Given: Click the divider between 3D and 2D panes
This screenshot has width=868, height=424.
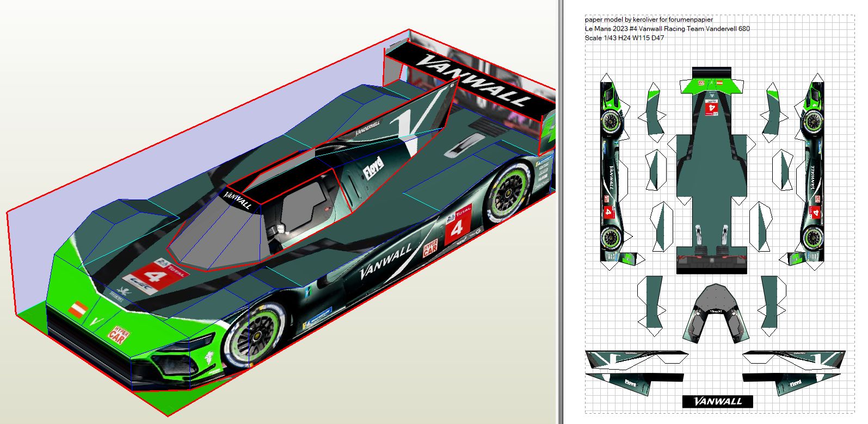Looking at the screenshot, I should coord(559,212).
